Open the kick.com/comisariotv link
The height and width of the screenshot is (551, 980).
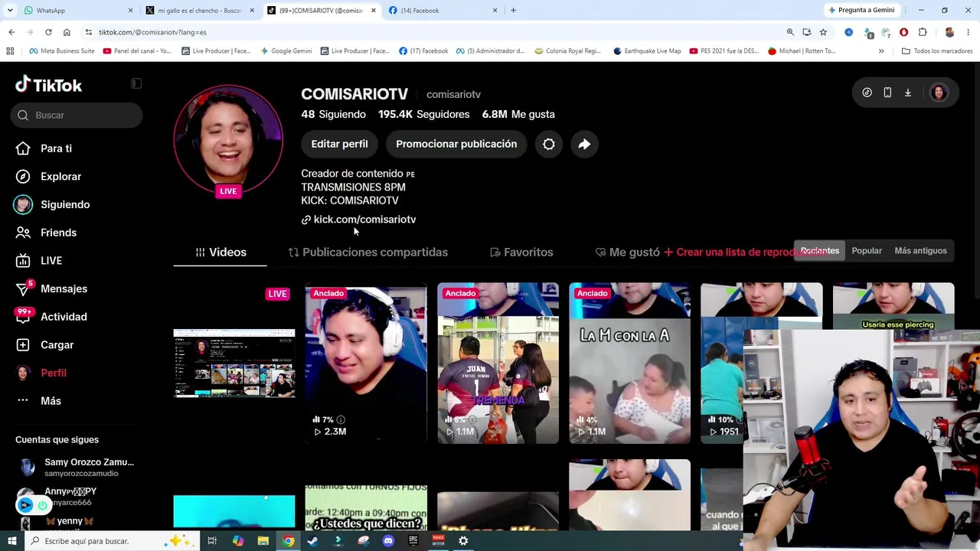[x=358, y=220]
